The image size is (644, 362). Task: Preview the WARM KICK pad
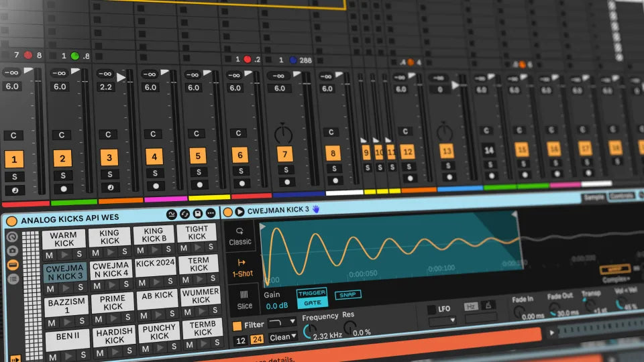coord(64,255)
